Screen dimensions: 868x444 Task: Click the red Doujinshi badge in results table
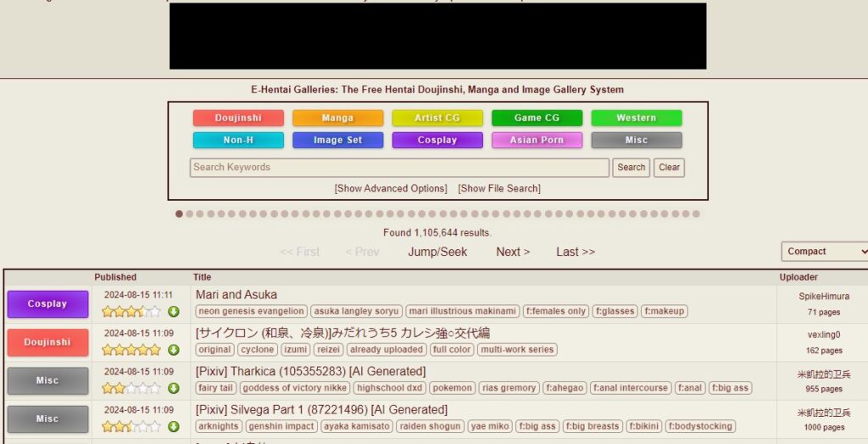(47, 342)
